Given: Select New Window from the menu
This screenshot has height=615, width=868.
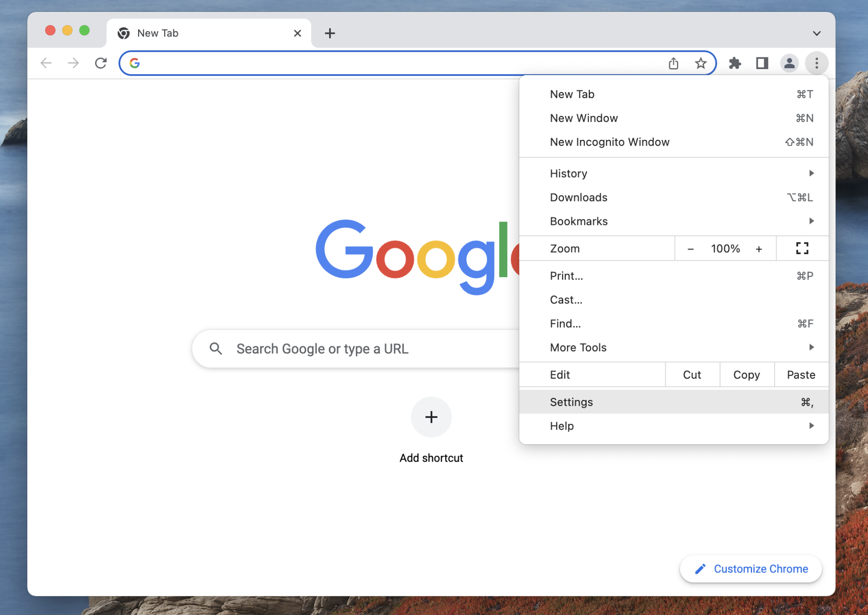Looking at the screenshot, I should point(674,118).
